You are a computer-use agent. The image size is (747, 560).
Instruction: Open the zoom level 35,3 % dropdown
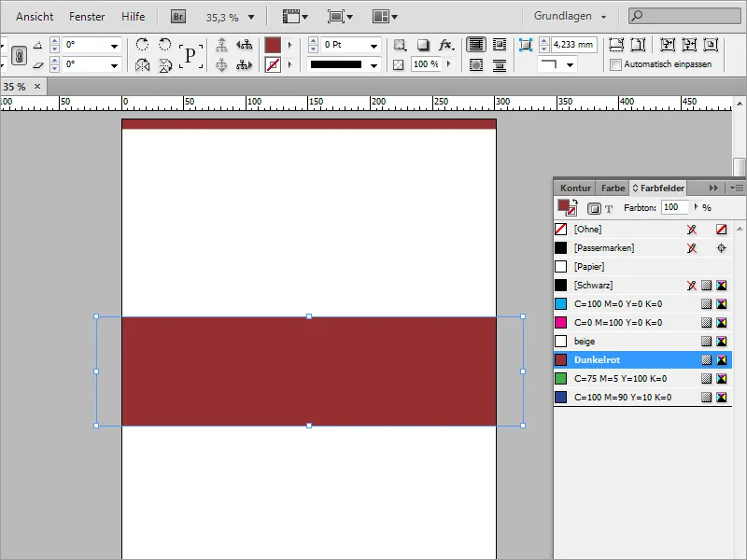[x=251, y=18]
